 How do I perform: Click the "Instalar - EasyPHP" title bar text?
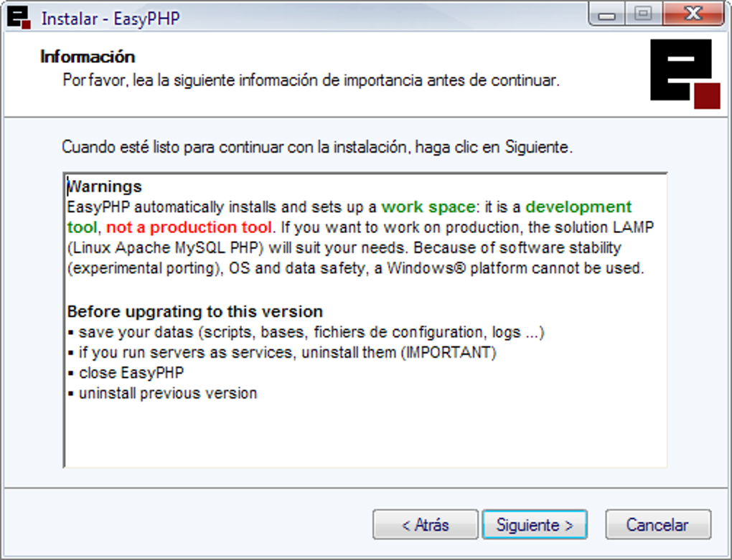click(111, 19)
